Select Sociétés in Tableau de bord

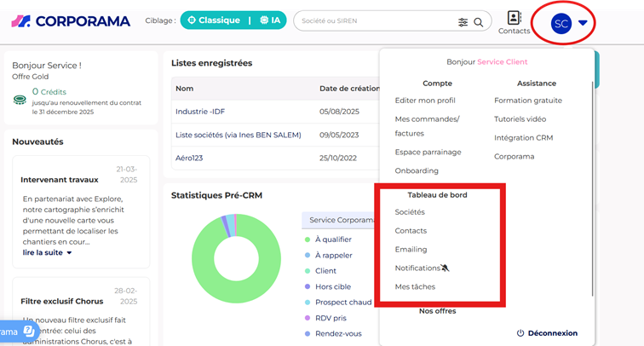pyautogui.click(x=410, y=212)
